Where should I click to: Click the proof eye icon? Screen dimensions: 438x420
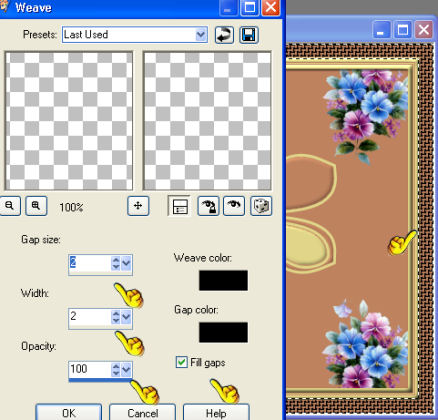click(234, 206)
